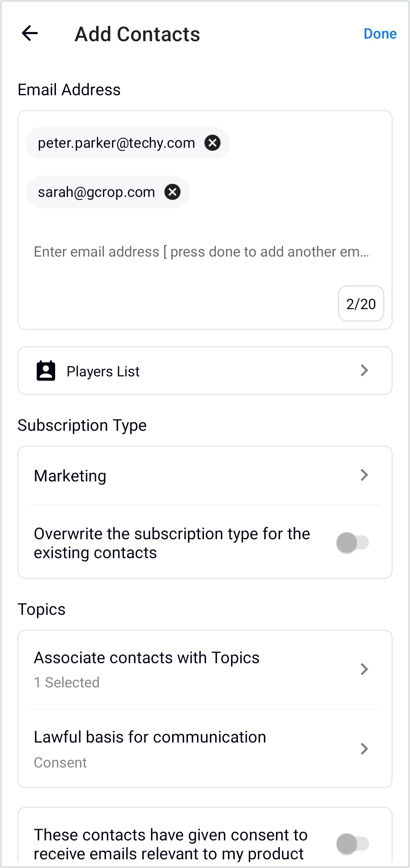Open the Players List row
This screenshot has width=410, height=868.
pyautogui.click(x=205, y=371)
